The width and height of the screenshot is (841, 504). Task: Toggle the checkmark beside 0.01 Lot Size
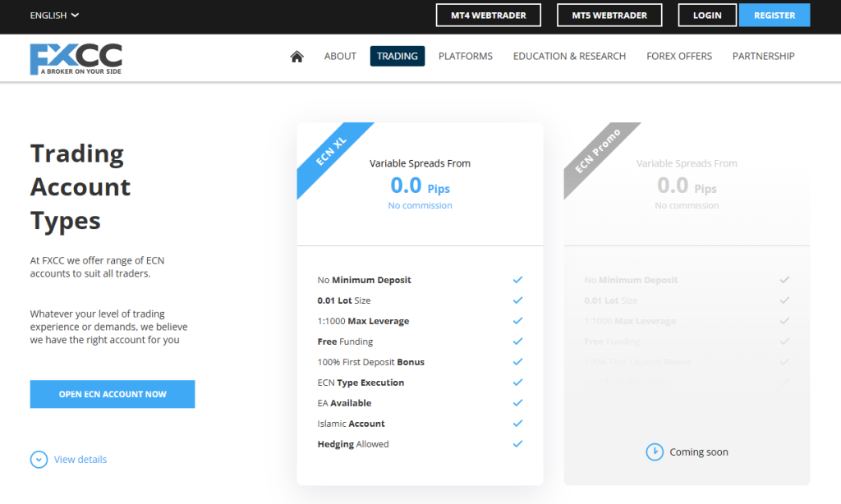(x=518, y=300)
